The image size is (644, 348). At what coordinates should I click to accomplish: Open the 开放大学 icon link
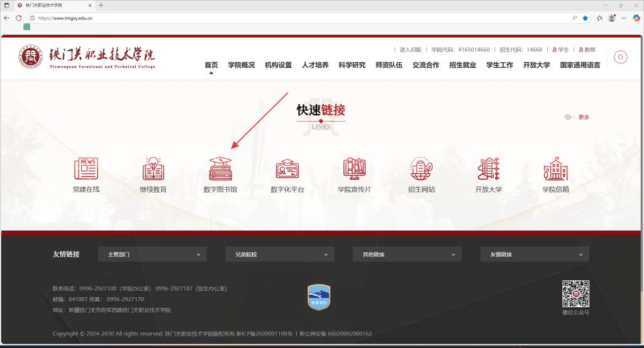click(489, 169)
